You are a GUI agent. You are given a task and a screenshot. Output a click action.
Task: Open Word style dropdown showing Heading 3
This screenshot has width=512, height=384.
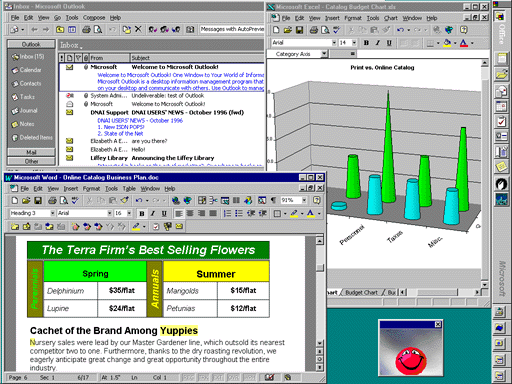52,213
